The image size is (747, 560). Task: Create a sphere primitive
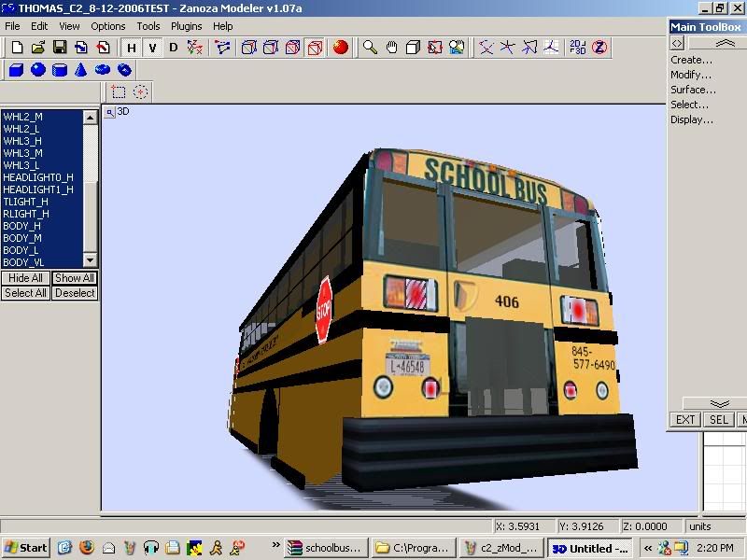[x=38, y=70]
